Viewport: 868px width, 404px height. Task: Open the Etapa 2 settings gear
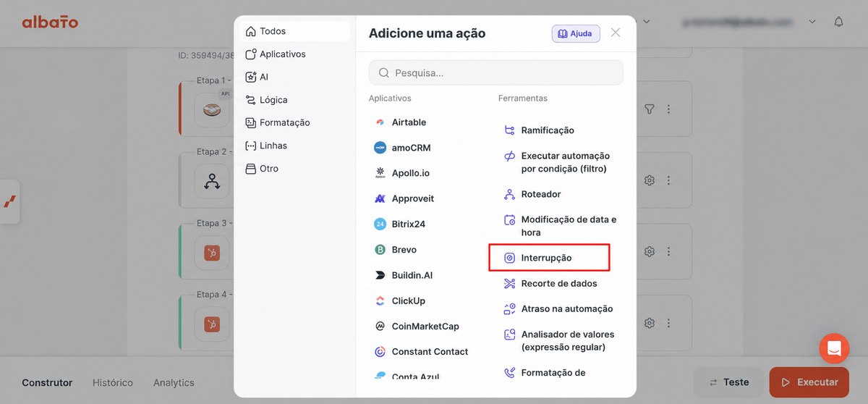pyautogui.click(x=650, y=180)
